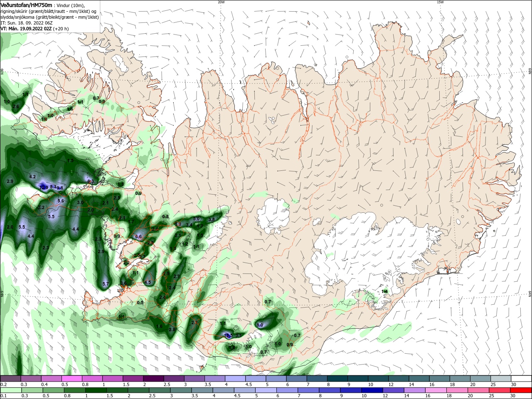
Task: Click the '20W' longitude label
Action: tap(221, 2)
